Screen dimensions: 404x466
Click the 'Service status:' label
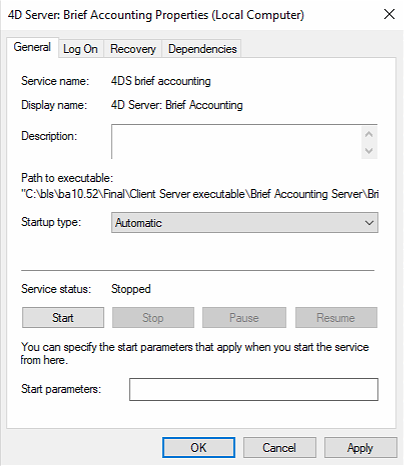click(x=56, y=289)
